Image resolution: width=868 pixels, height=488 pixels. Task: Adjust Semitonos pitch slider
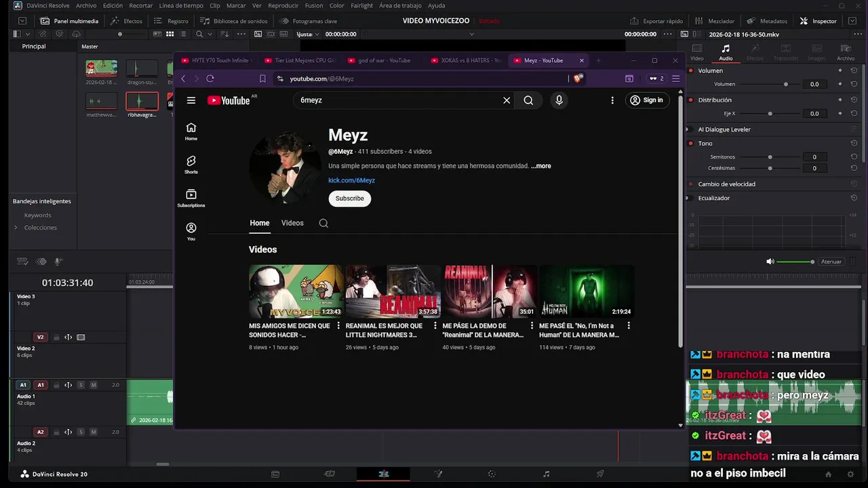(x=770, y=157)
